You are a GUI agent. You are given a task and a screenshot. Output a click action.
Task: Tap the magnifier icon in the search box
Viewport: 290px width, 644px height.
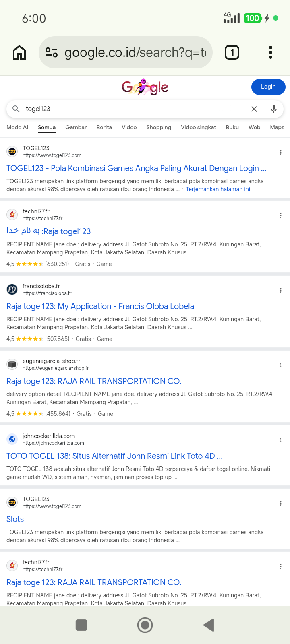tap(16, 109)
